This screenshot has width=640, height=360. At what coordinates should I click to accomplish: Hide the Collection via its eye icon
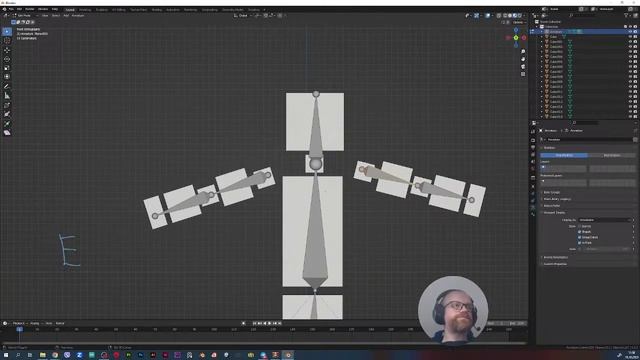(630, 27)
